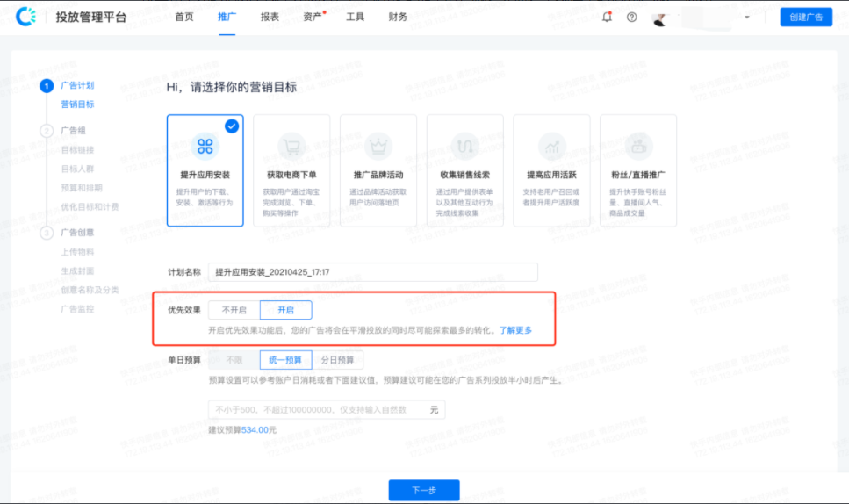Go to 预算和排期 in sidebar

pos(82,187)
